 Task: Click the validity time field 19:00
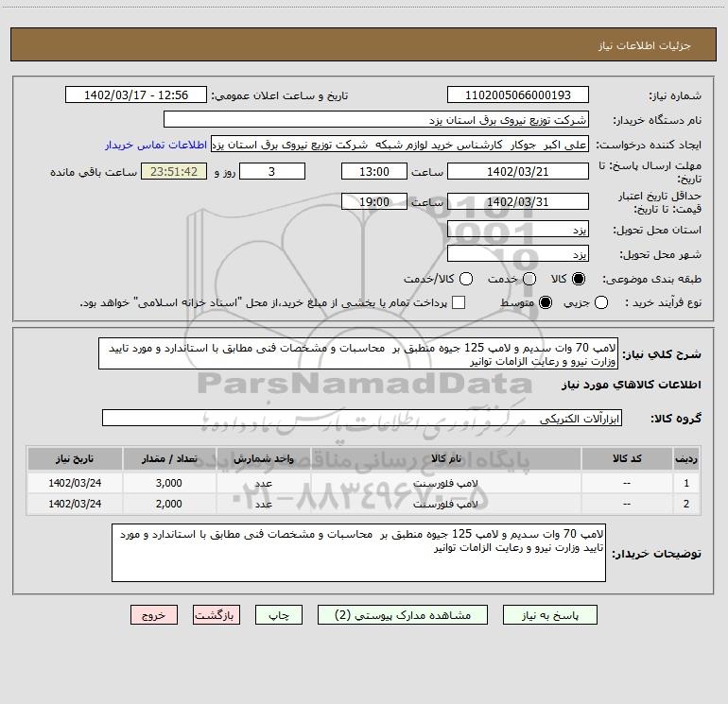374,202
